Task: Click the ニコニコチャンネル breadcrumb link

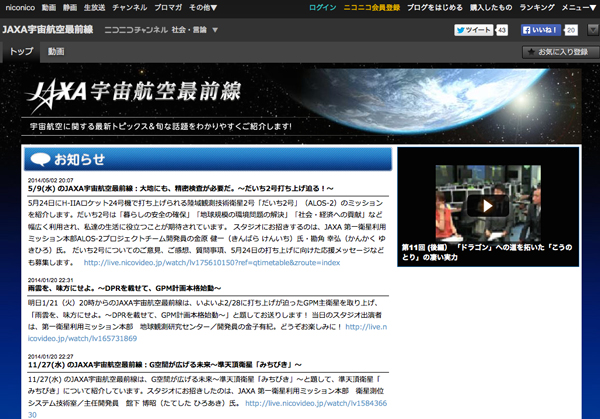Action: click(x=136, y=30)
